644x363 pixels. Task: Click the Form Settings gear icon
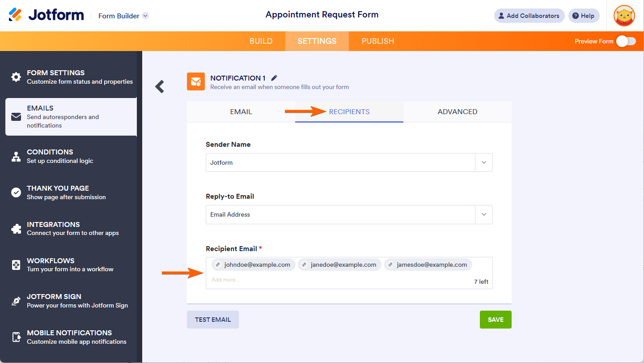tap(16, 77)
